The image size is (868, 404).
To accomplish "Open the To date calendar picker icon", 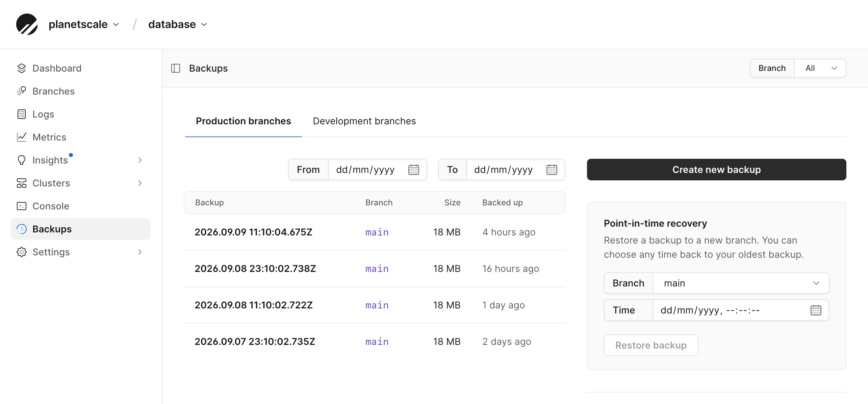I will click(552, 170).
